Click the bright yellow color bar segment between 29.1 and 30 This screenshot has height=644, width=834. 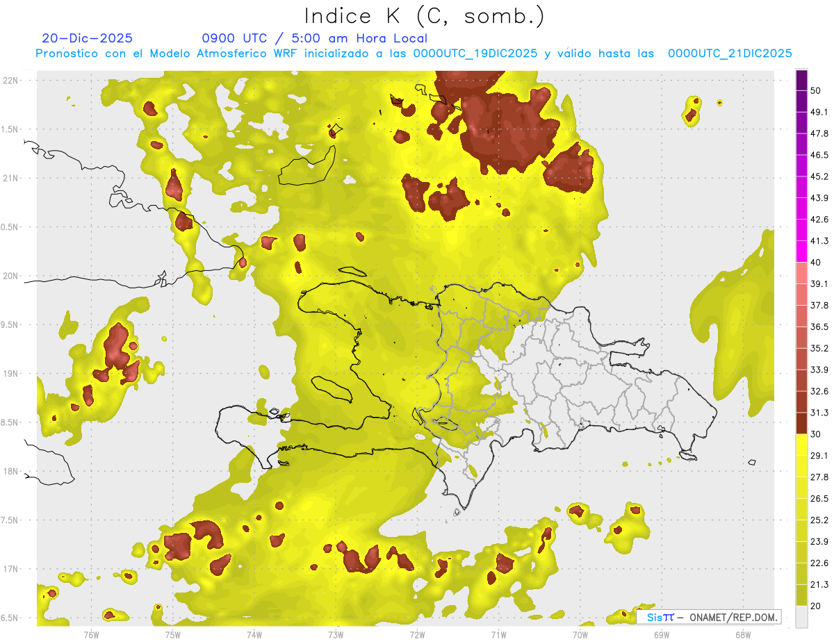point(801,445)
